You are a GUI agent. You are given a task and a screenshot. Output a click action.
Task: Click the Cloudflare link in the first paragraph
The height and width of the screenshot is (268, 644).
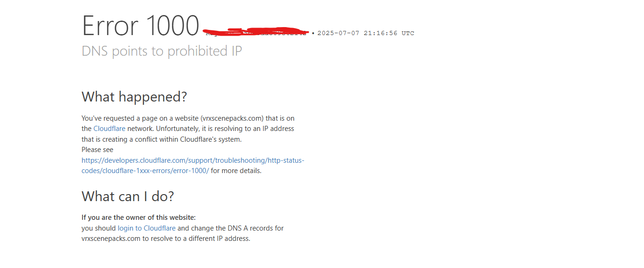[109, 129]
